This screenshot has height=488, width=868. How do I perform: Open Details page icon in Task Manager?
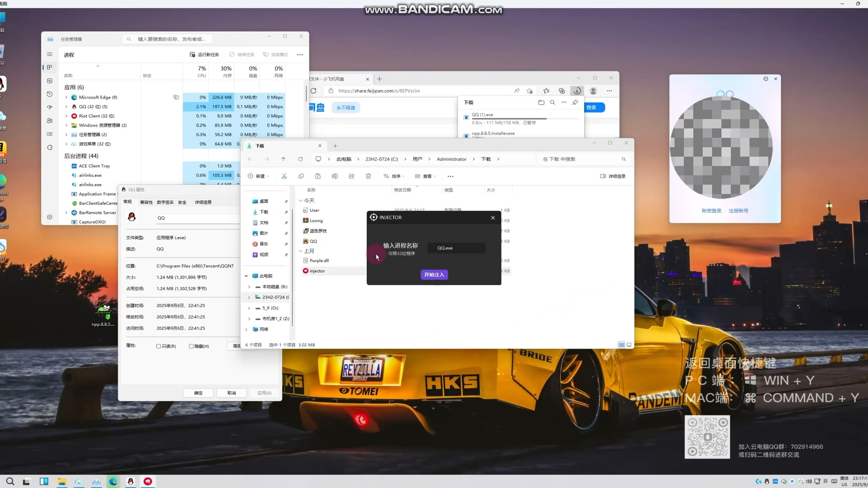click(x=50, y=134)
